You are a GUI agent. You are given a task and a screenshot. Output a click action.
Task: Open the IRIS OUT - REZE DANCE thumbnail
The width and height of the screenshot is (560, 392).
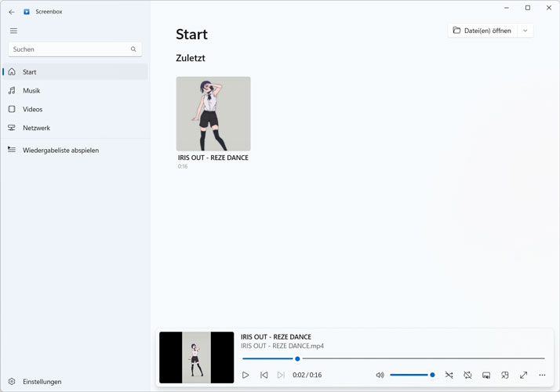click(x=213, y=114)
